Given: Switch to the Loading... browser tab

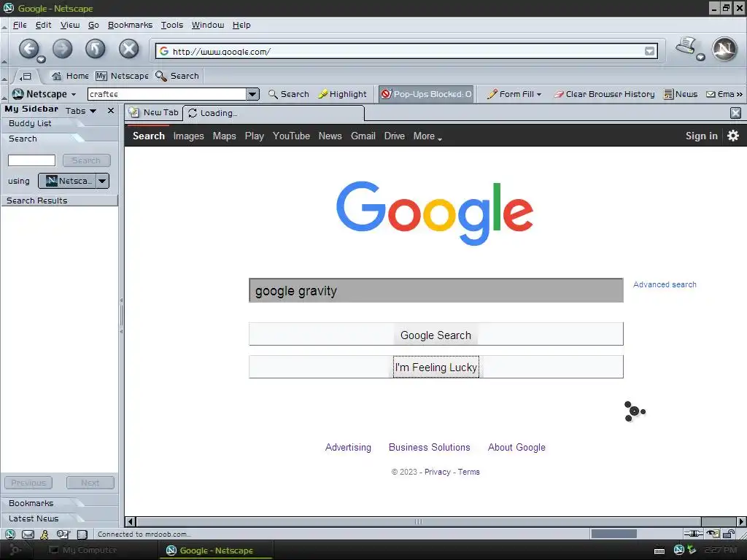Looking at the screenshot, I should click(x=274, y=113).
